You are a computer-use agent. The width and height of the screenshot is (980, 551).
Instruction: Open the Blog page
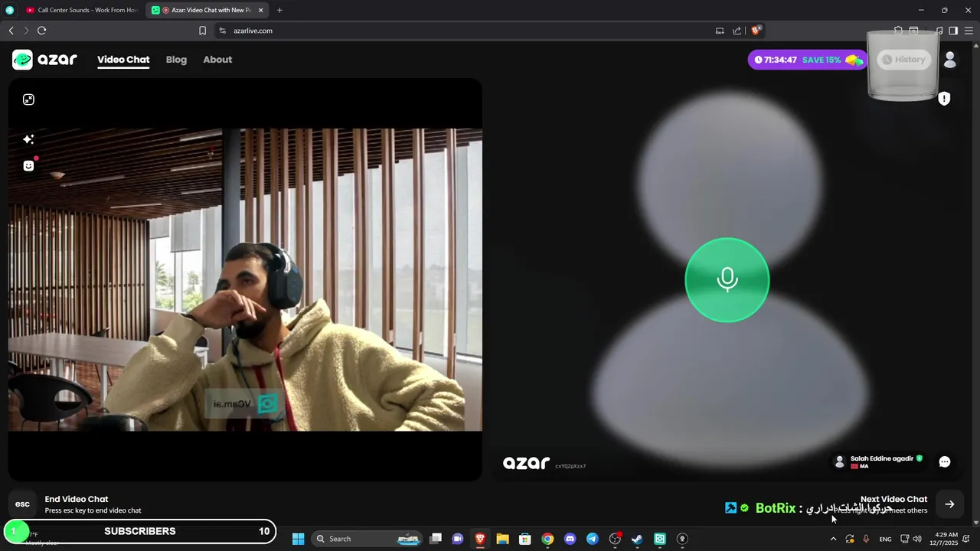pos(176,60)
